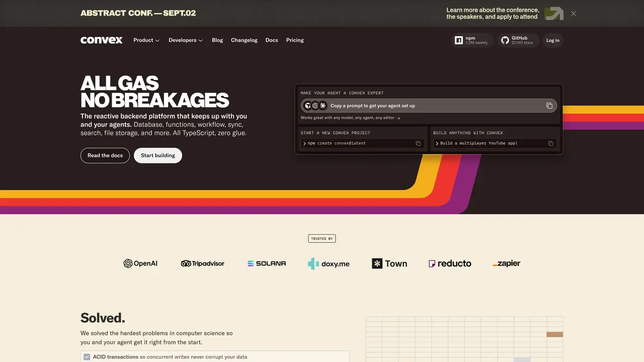
Task: Copy the npm create convex command
Action: (x=418, y=143)
